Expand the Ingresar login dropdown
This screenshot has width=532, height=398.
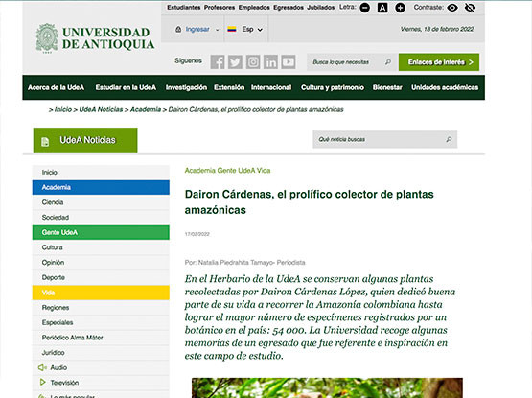coord(197,29)
